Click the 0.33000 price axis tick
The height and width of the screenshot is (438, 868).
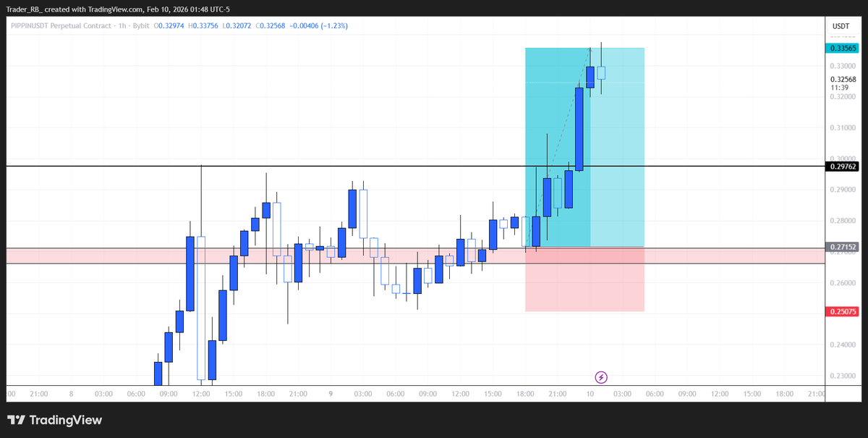[x=843, y=65]
